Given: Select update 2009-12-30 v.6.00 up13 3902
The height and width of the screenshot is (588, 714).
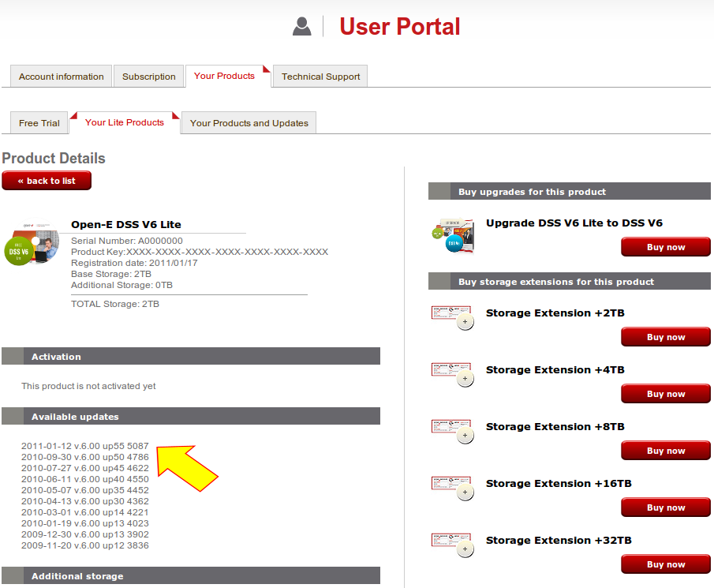Looking at the screenshot, I should coord(84,534).
